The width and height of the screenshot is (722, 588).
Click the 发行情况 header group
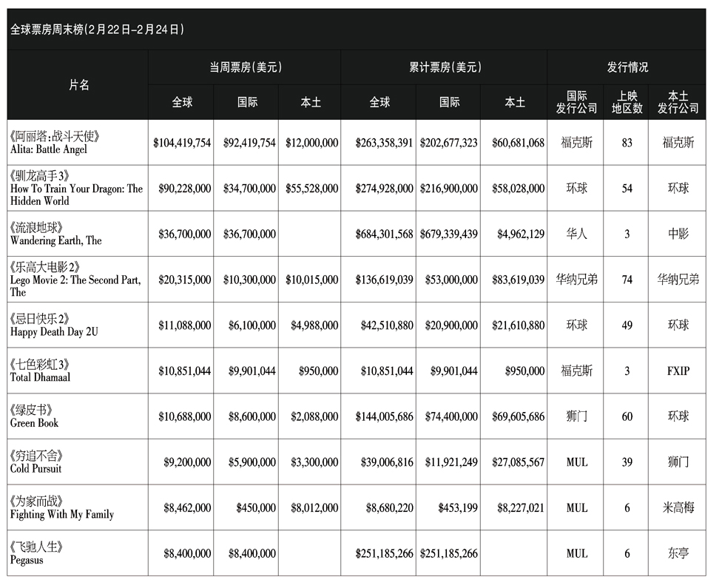[627, 67]
